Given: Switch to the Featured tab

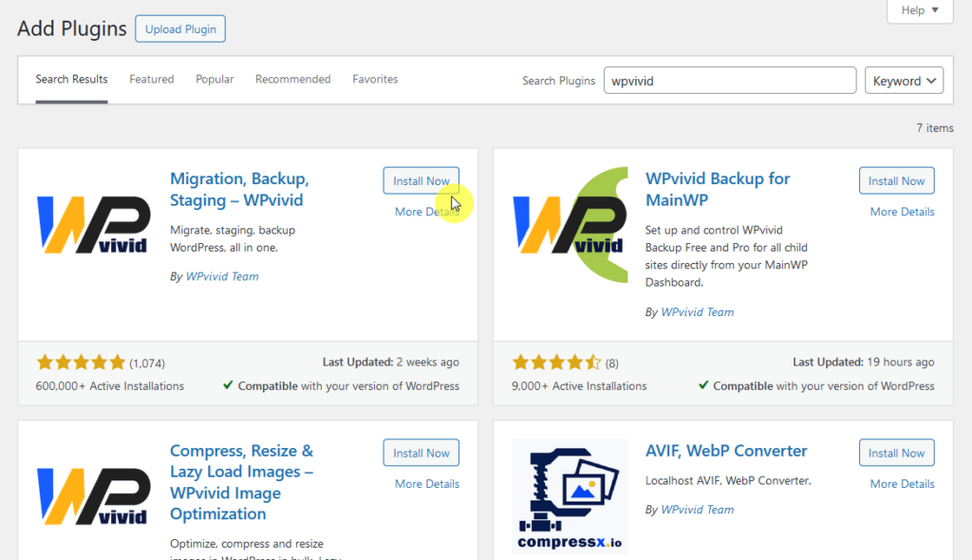Looking at the screenshot, I should click(151, 80).
